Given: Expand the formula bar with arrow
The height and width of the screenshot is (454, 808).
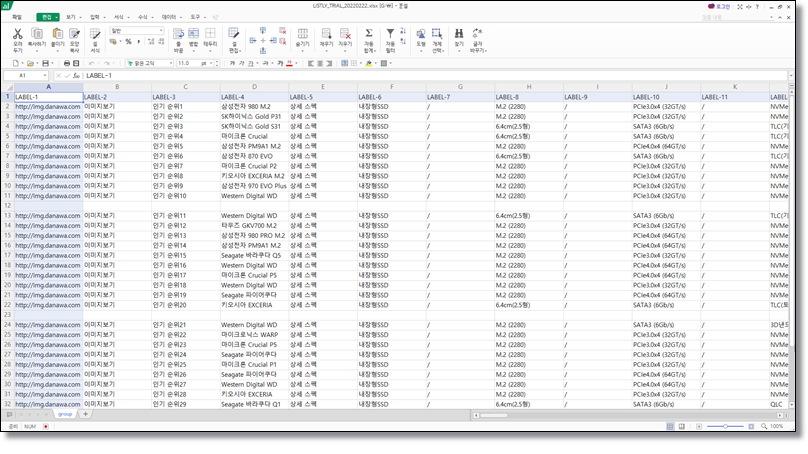Looking at the screenshot, I should [x=791, y=76].
